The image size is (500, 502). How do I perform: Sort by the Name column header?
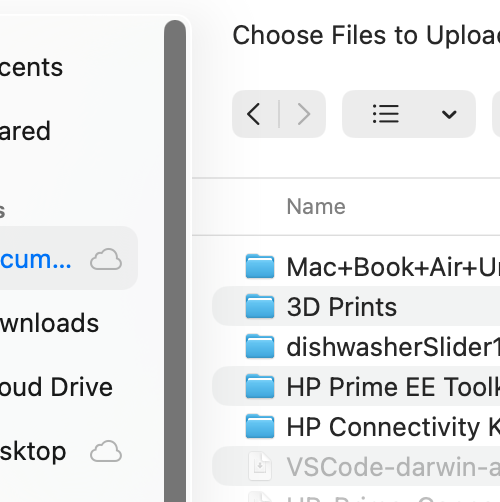coord(316,207)
